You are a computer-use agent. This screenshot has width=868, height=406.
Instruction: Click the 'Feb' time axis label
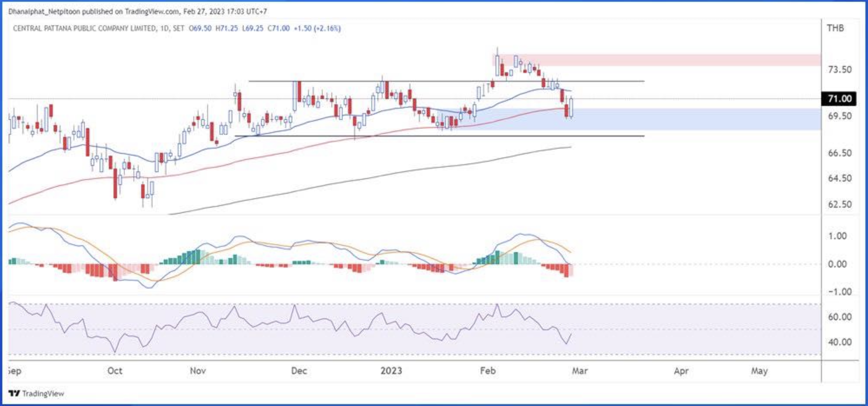coord(488,371)
